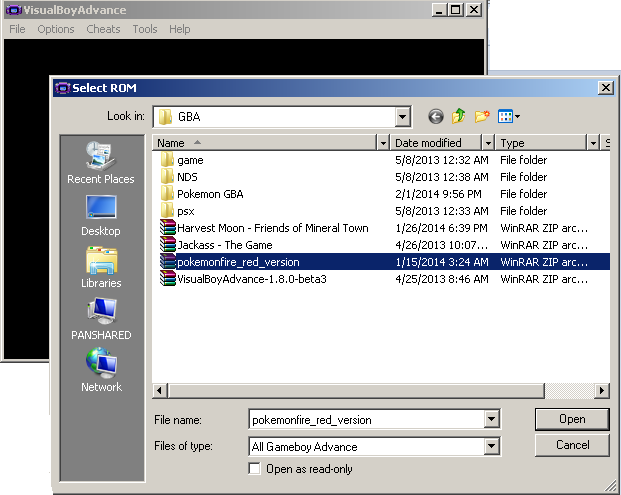The image size is (621, 495).
Task: Click the Select ROM dialog title icon
Action: (x=63, y=88)
